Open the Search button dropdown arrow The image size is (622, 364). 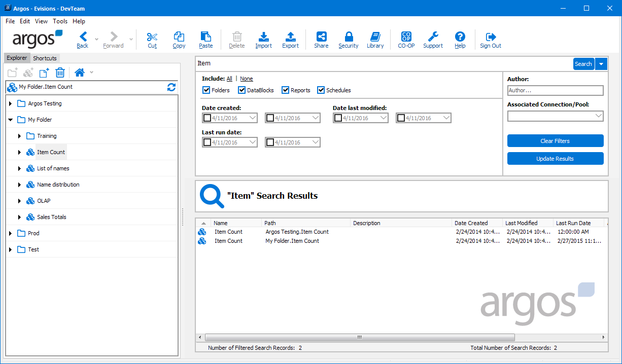[x=601, y=64]
